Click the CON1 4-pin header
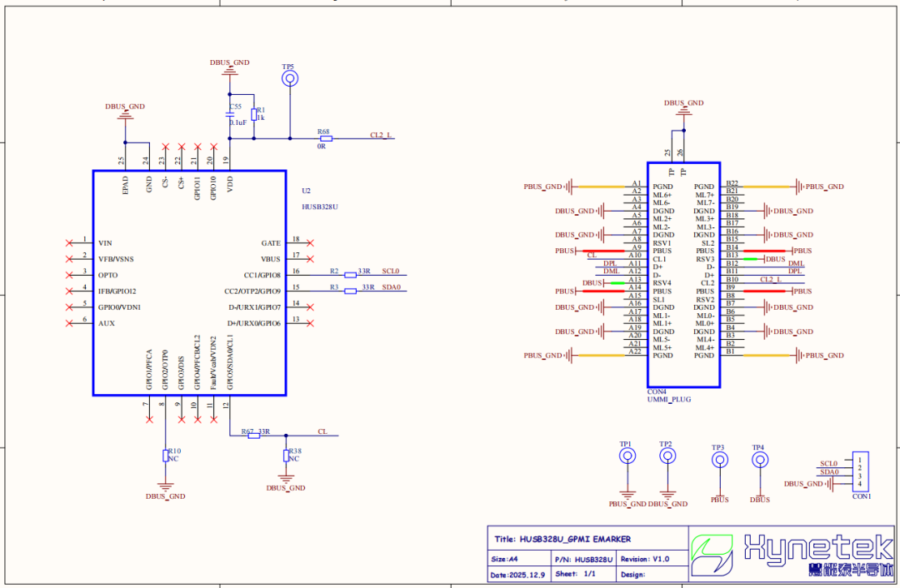 [x=859, y=472]
